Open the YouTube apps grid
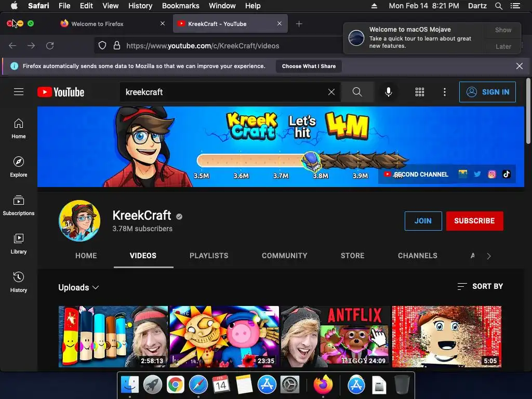The height and width of the screenshot is (399, 532). pos(420,92)
